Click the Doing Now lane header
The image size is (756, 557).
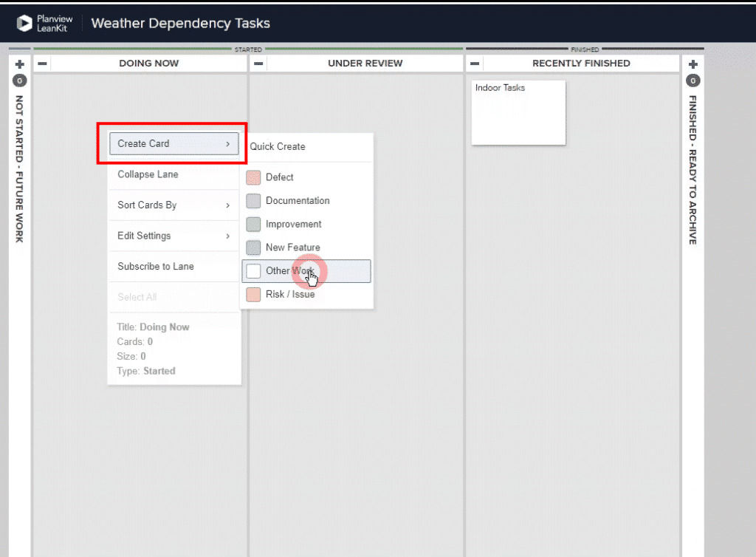pyautogui.click(x=149, y=64)
